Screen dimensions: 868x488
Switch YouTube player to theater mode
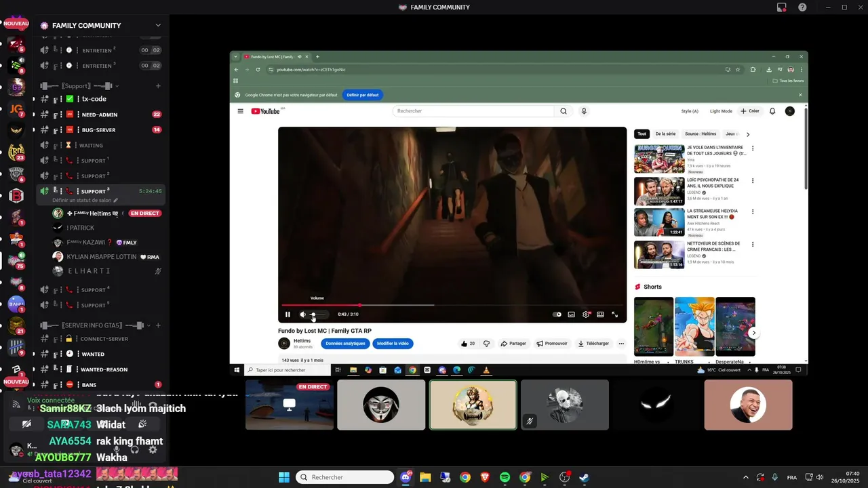600,314
